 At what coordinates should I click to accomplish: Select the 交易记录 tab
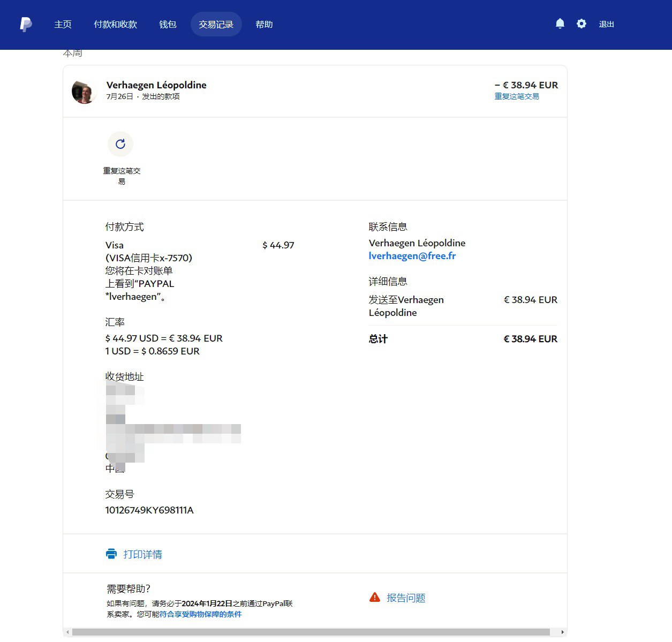coord(216,25)
